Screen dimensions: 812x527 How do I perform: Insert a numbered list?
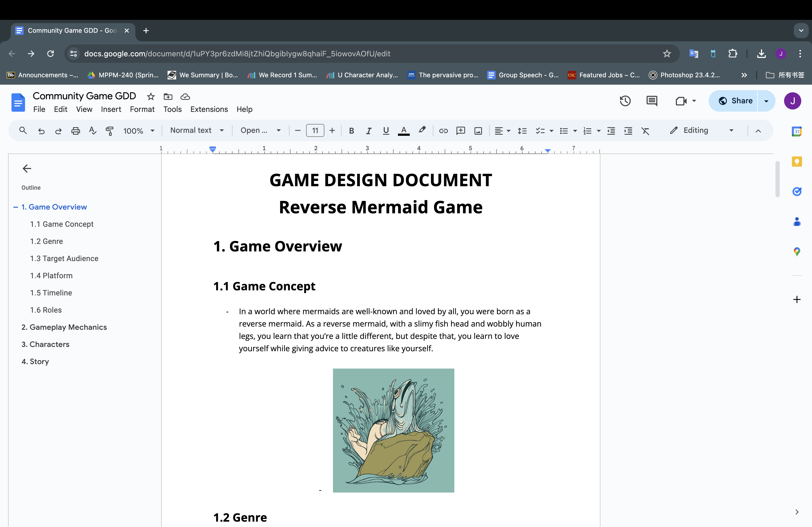coord(587,131)
